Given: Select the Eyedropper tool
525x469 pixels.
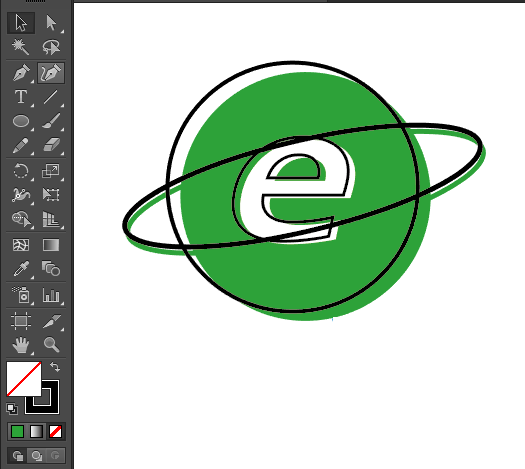Looking at the screenshot, I should click(x=21, y=269).
